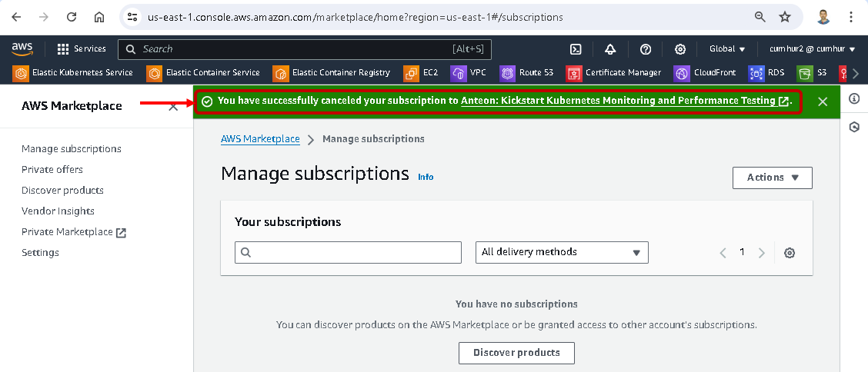Expand the Actions dropdown

click(772, 178)
